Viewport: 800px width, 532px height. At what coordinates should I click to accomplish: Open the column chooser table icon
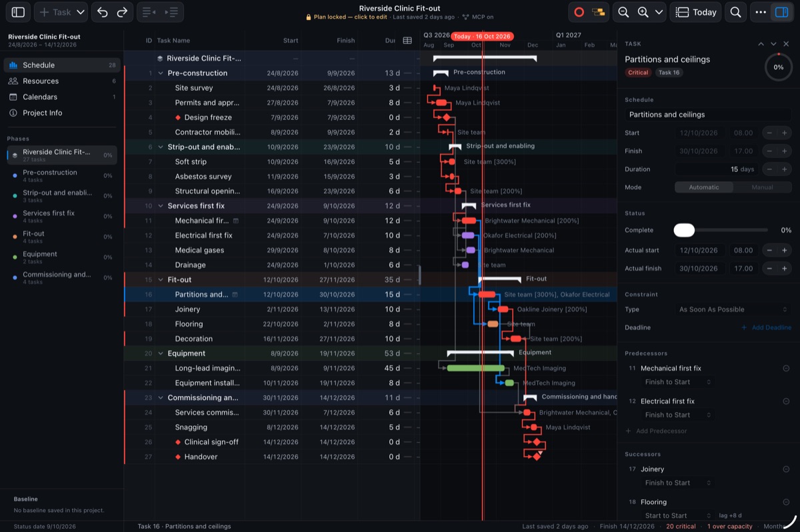tap(407, 41)
